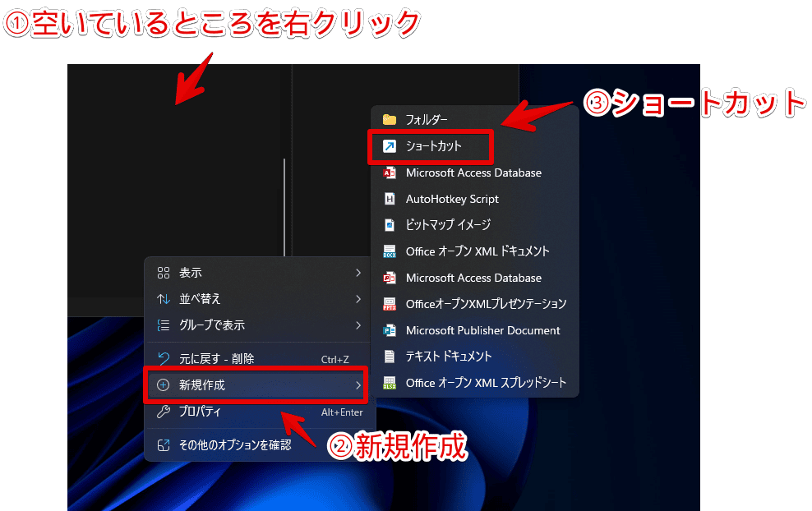Click the first Access Database icon below Shortcut
The image size is (812, 511).
tap(390, 173)
